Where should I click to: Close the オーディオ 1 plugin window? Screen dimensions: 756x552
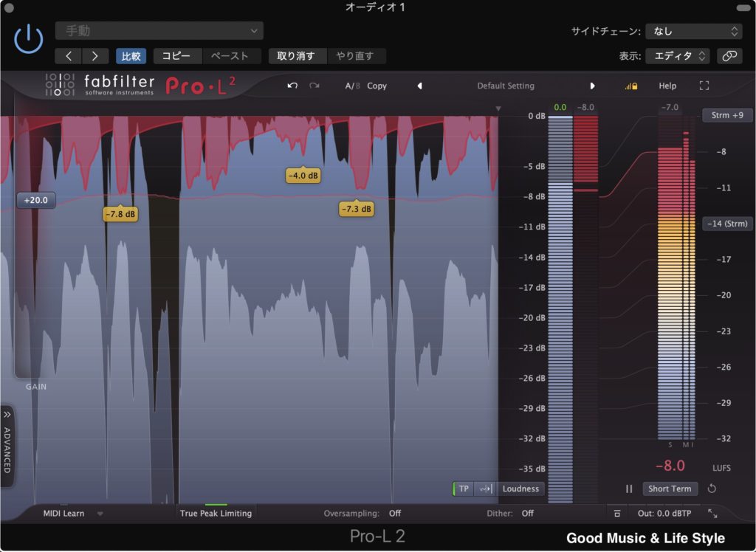click(8, 7)
